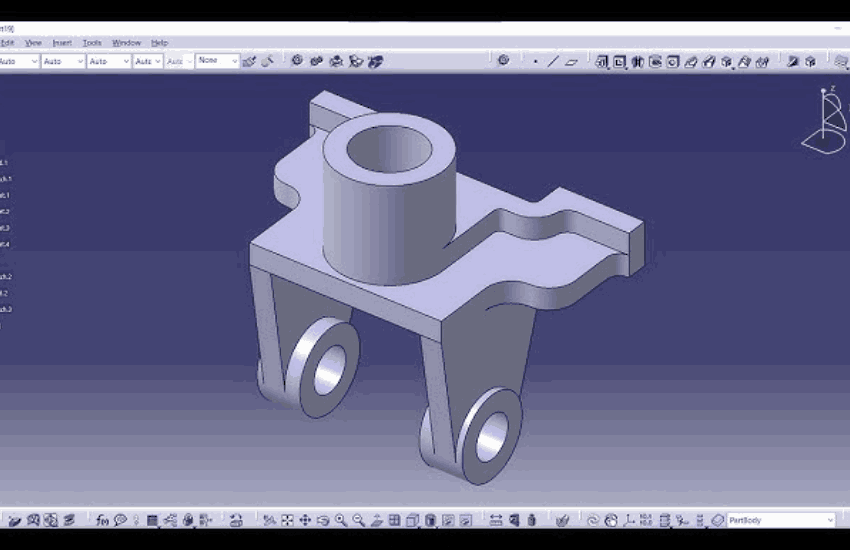Viewport: 850px width, 550px height.
Task: Open the PartBody dropdown
Action: (x=781, y=520)
